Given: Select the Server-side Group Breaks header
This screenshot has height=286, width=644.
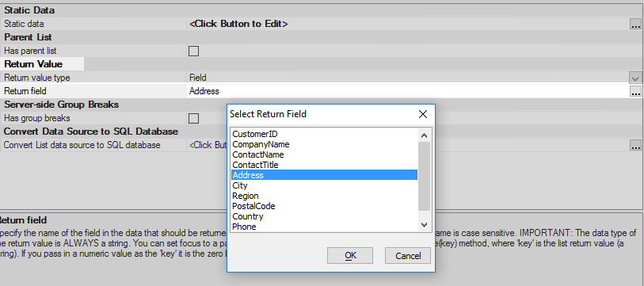Looking at the screenshot, I should point(62,105).
